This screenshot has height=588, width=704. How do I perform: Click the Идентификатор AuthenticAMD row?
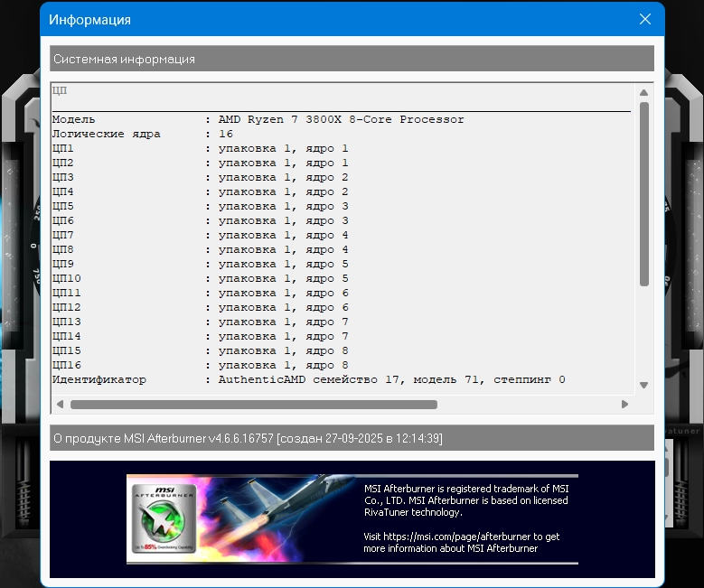tap(309, 379)
